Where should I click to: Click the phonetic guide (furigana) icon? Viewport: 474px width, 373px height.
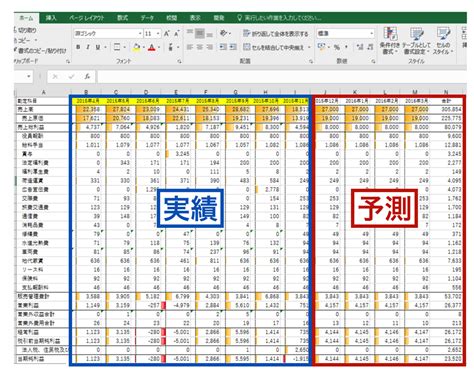[x=171, y=47]
